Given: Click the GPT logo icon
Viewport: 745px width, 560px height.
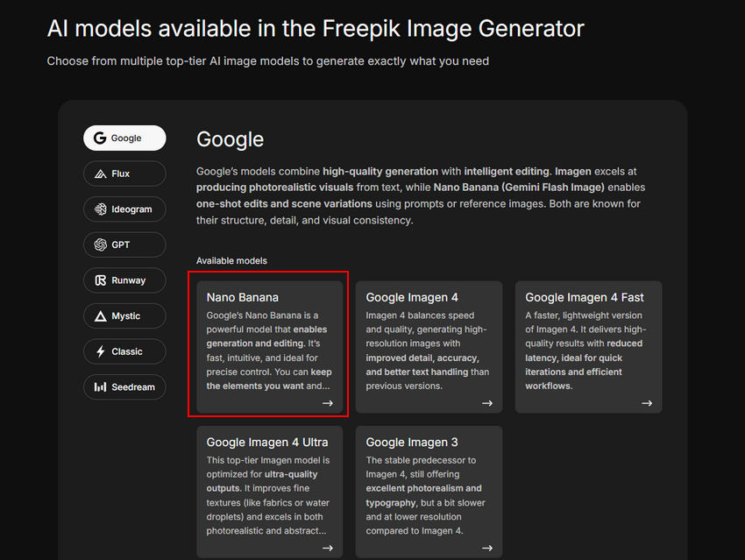Looking at the screenshot, I should coord(100,245).
